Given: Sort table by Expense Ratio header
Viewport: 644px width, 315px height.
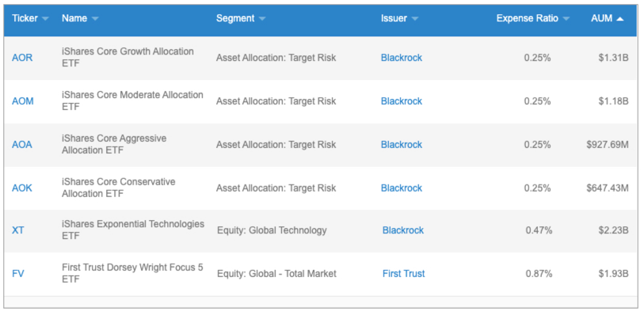Looking at the screenshot, I should click(528, 18).
